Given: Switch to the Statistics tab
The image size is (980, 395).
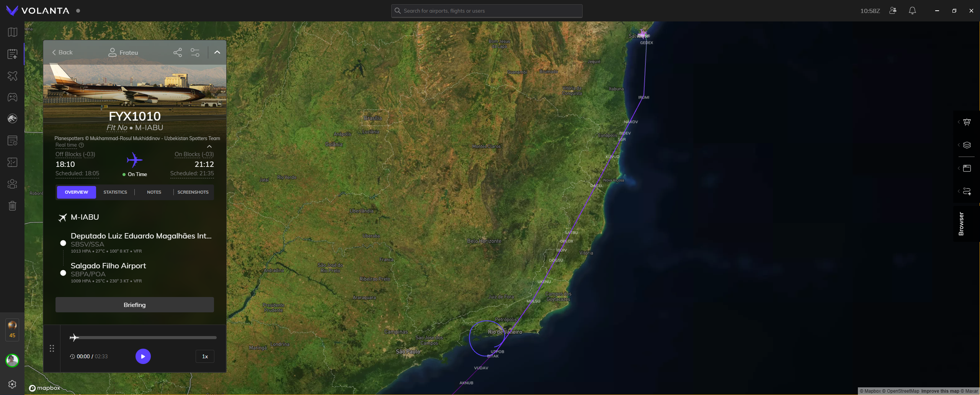Looking at the screenshot, I should 115,192.
